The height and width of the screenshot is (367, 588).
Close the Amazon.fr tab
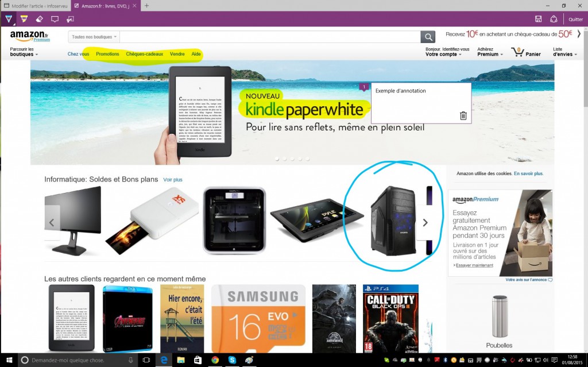click(x=134, y=6)
